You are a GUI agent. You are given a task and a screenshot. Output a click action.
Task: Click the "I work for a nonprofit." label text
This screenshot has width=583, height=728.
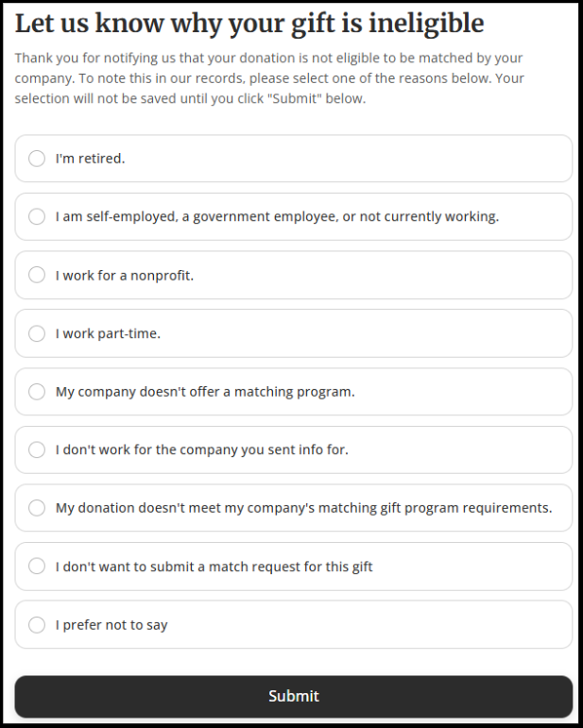coord(124,276)
